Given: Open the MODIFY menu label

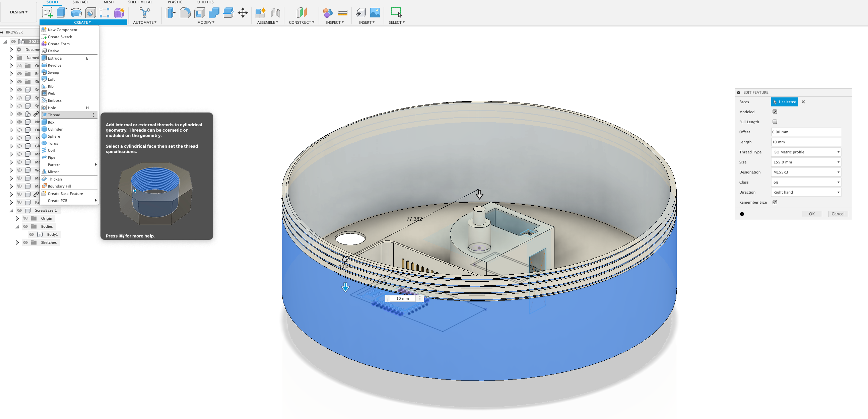Looking at the screenshot, I should click(x=206, y=22).
